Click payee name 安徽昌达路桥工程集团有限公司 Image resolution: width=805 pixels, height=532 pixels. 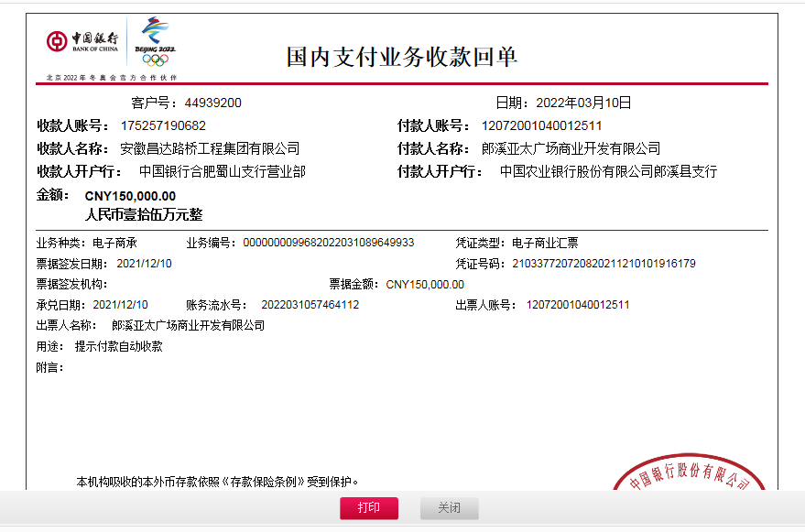210,148
